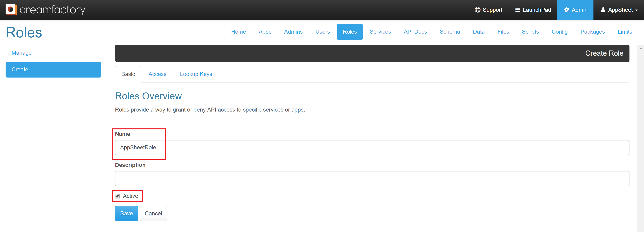The image size is (644, 232).
Task: Click the Manage roles link
Action: click(21, 52)
